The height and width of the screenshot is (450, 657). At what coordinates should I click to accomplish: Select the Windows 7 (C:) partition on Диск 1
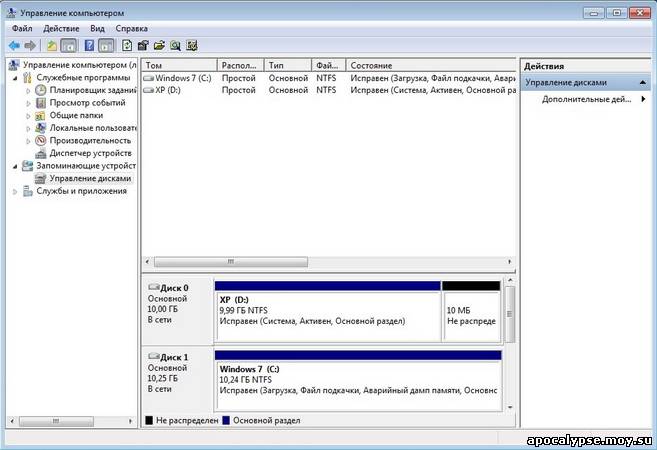point(358,381)
